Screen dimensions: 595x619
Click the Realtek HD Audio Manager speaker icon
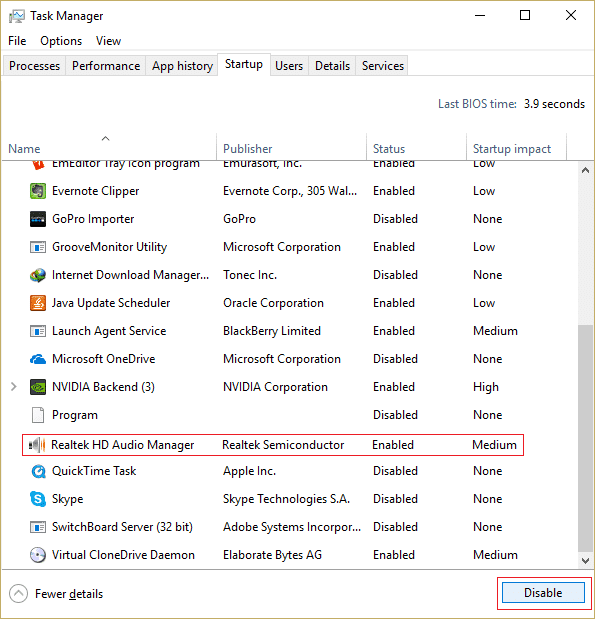click(x=37, y=445)
